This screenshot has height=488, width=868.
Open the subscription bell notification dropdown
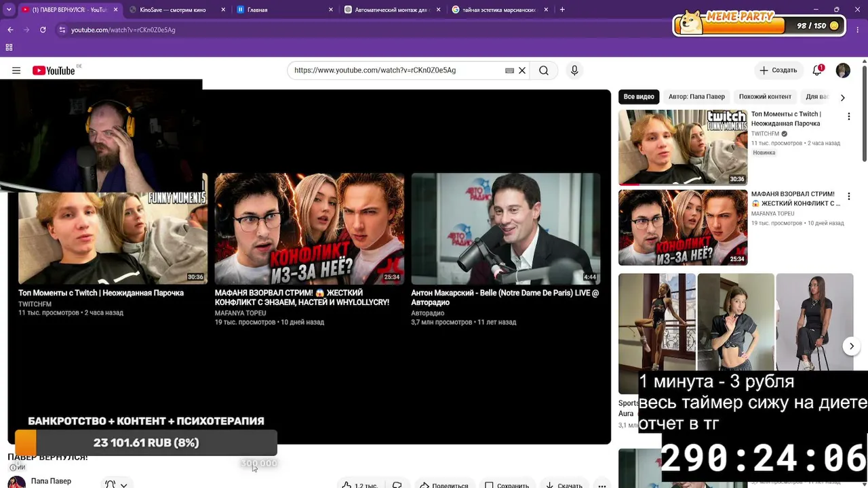tap(116, 484)
